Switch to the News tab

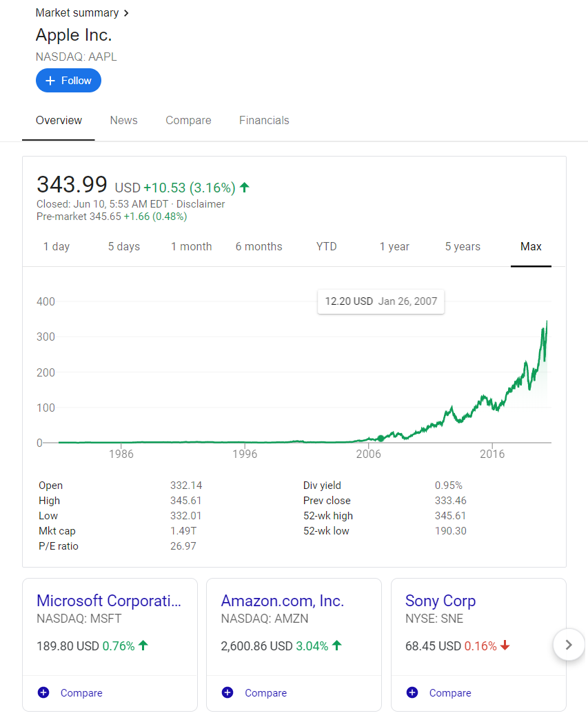pyautogui.click(x=123, y=120)
